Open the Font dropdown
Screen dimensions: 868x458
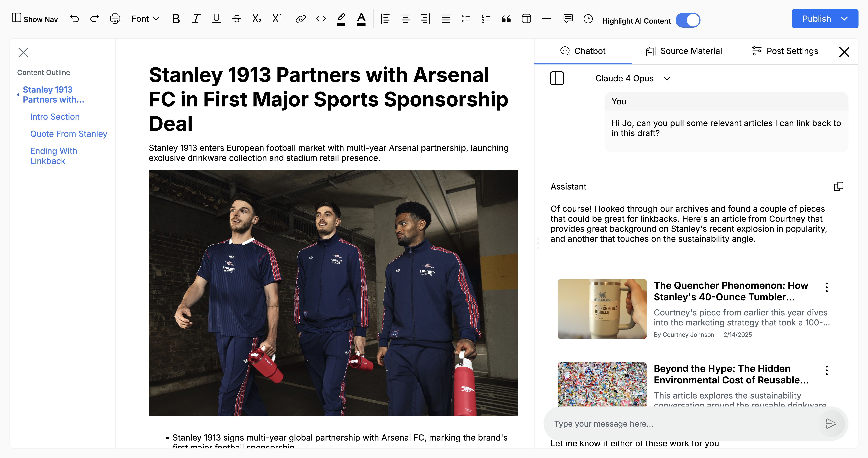[x=145, y=18]
